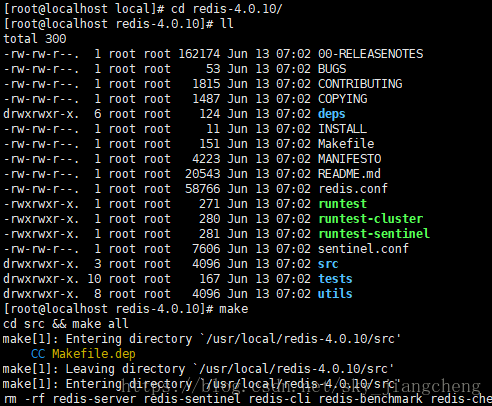Click the redis-sentinel word in rm line
Image resolution: width=492 pixels, height=406 pixels.
pos(192,399)
